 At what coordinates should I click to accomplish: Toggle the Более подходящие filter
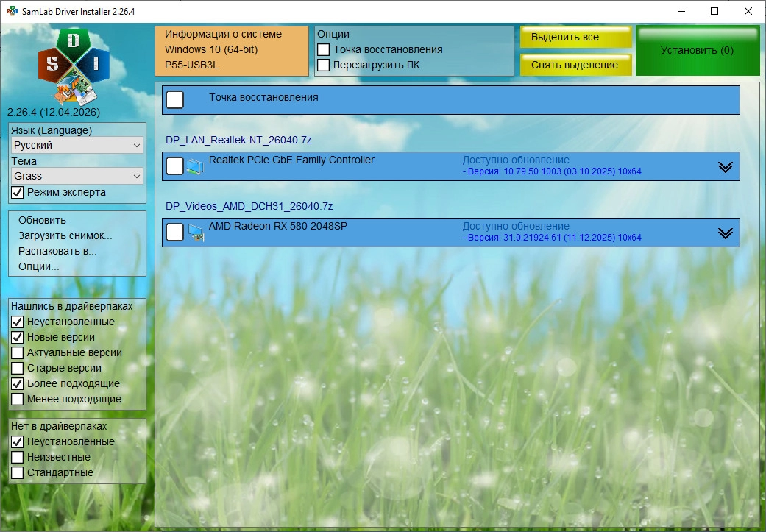[18, 383]
